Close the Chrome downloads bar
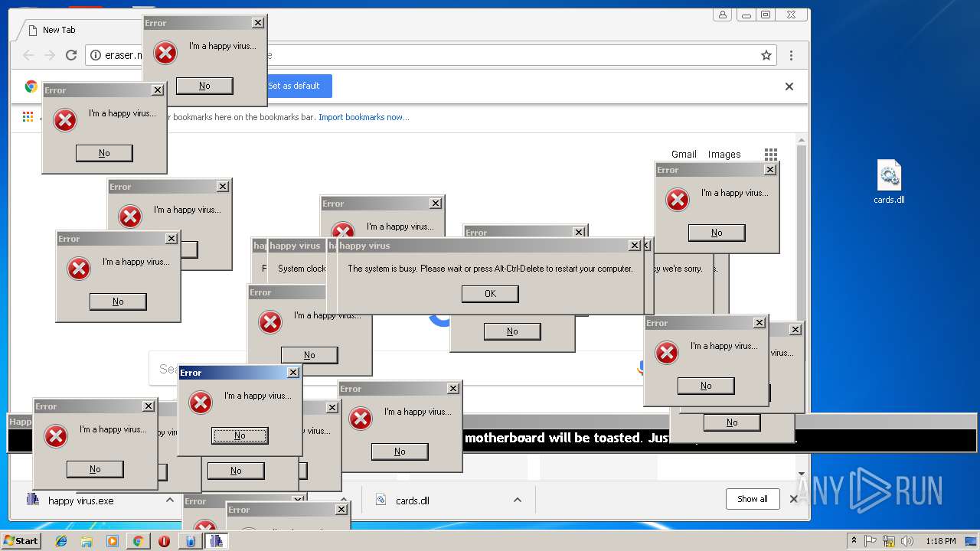980x551 pixels. tap(793, 499)
